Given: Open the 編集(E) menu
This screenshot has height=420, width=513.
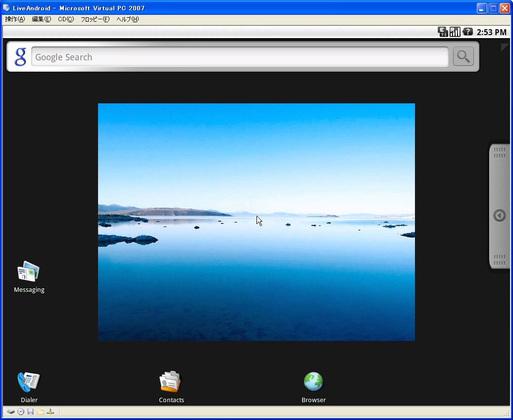Looking at the screenshot, I should (x=41, y=19).
